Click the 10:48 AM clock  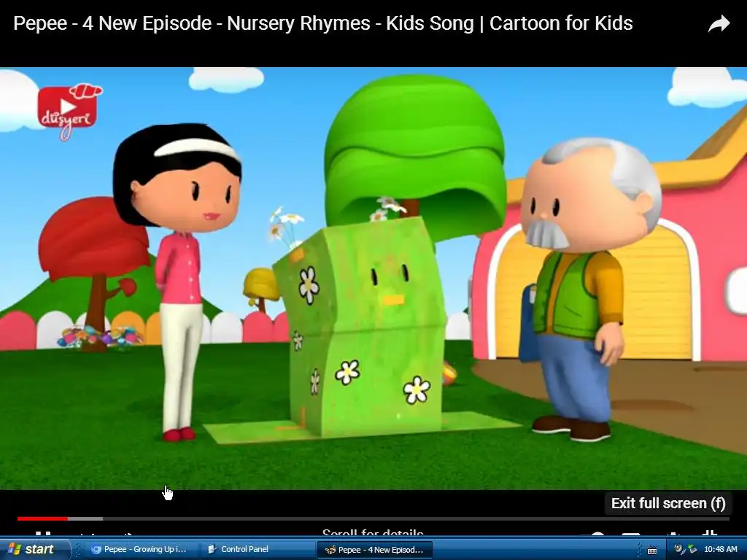(x=720, y=550)
